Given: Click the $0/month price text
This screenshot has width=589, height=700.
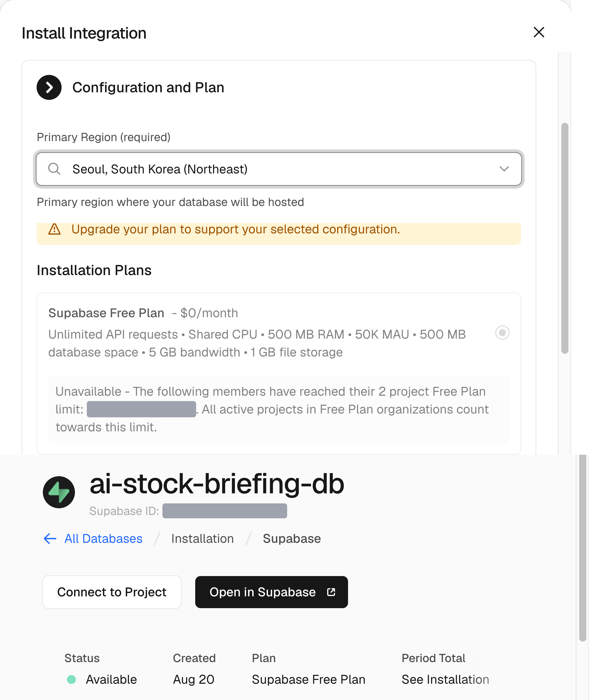Looking at the screenshot, I should [209, 313].
